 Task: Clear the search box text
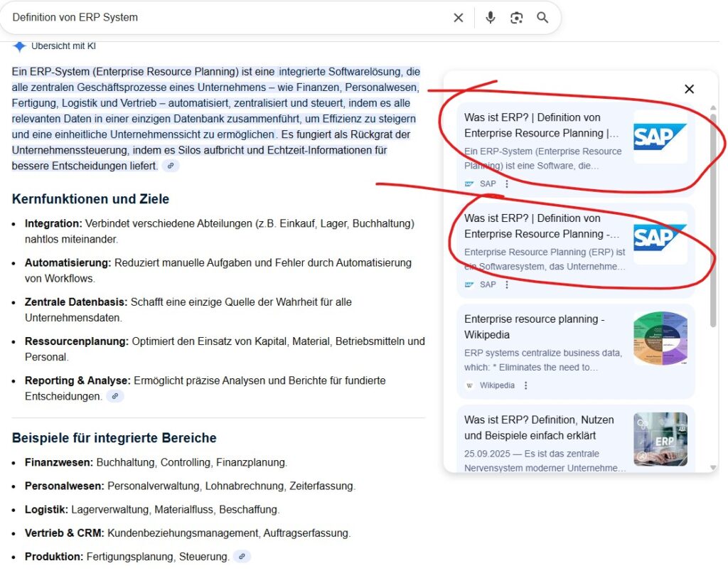pyautogui.click(x=459, y=18)
